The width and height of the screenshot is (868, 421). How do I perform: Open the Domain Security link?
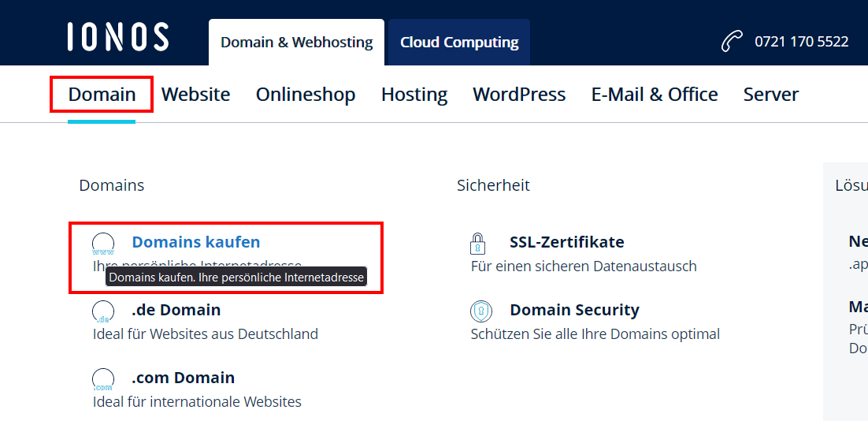click(575, 310)
